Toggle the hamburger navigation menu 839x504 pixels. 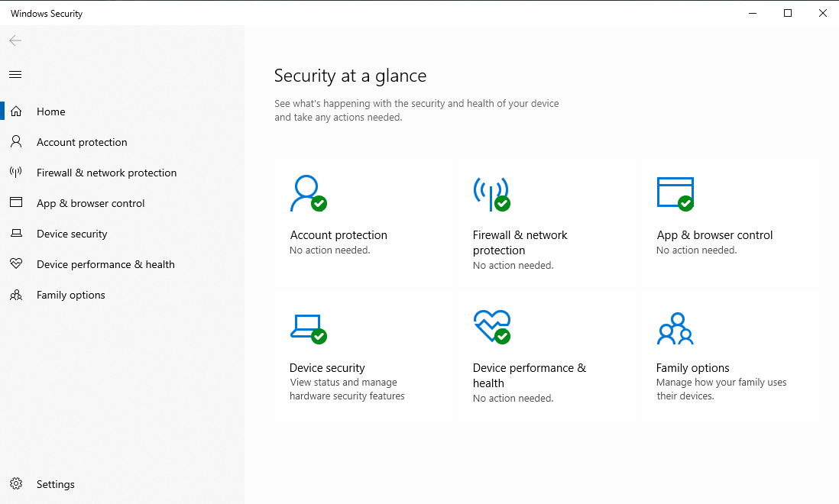(15, 74)
